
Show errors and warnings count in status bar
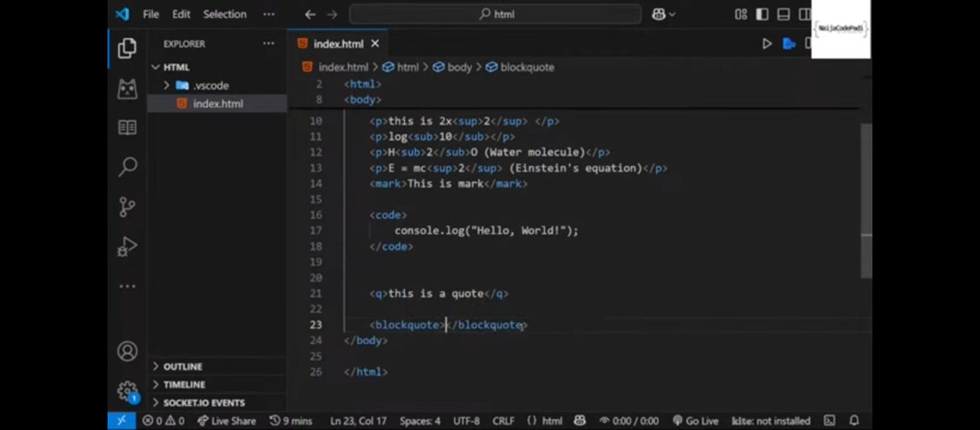pos(163,421)
